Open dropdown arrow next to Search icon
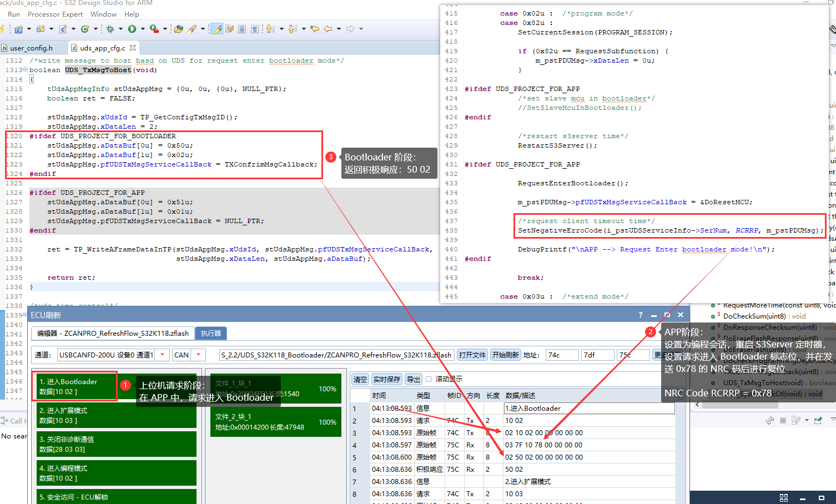 pyautogui.click(x=203, y=29)
